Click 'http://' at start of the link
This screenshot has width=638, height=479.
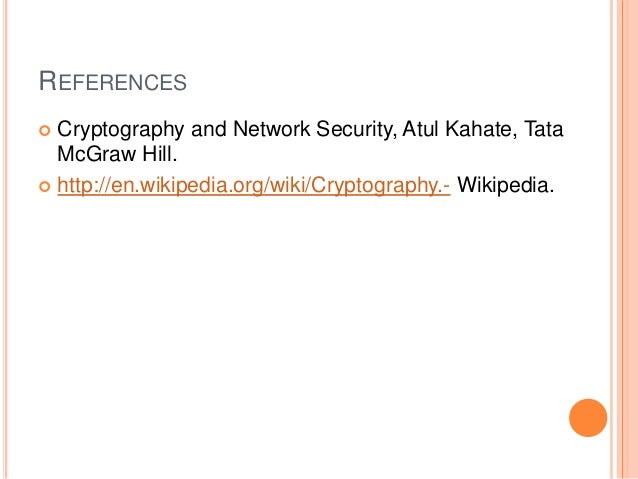pos(84,185)
